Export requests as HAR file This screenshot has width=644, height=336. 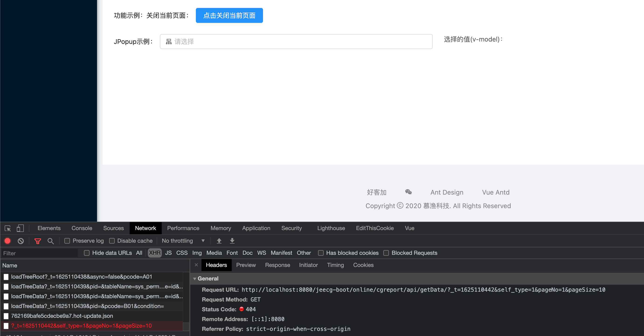pyautogui.click(x=232, y=241)
